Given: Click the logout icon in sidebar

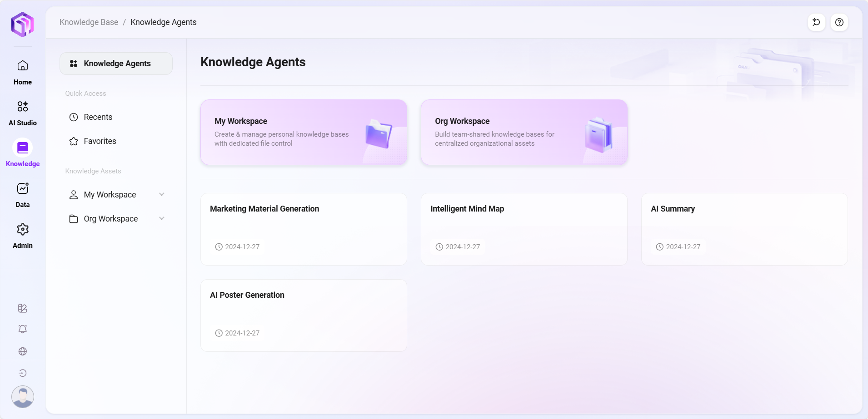Looking at the screenshot, I should coord(23,373).
